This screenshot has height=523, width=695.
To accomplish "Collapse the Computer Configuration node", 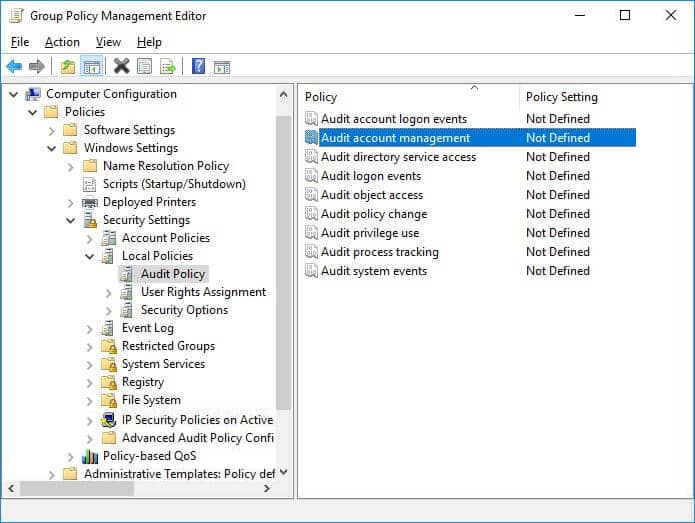I will coord(14,94).
